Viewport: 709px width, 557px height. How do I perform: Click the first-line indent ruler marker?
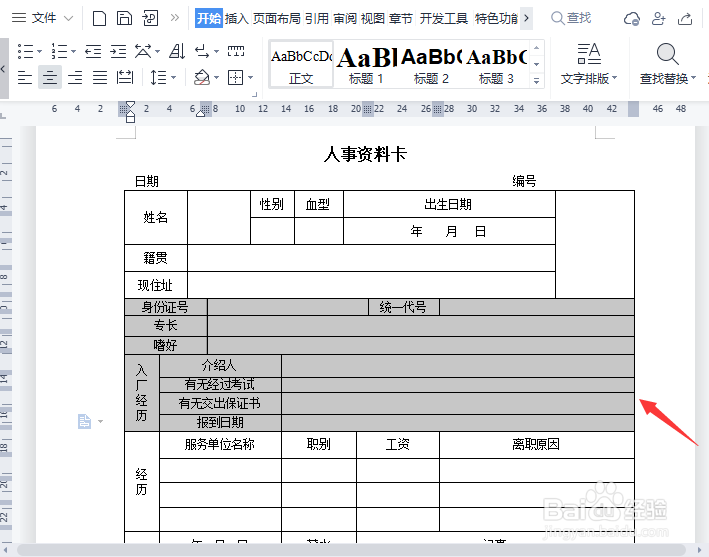(x=130, y=105)
